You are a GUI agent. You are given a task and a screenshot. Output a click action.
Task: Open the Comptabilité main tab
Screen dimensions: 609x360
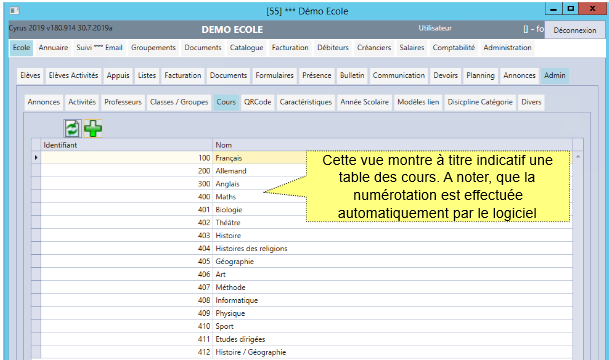pyautogui.click(x=454, y=47)
